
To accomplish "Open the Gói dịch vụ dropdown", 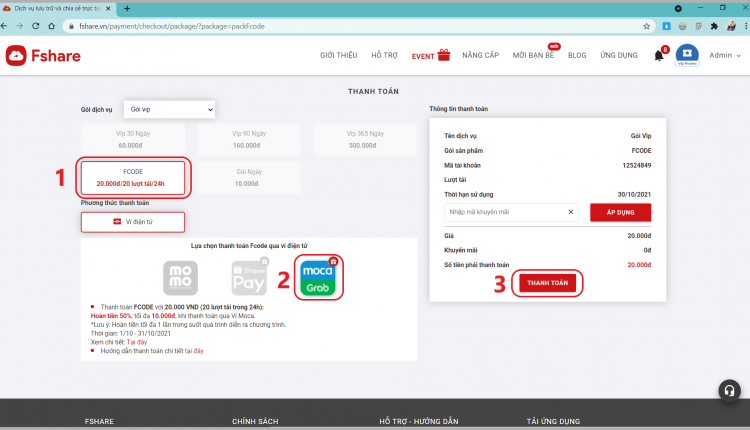I will [169, 110].
